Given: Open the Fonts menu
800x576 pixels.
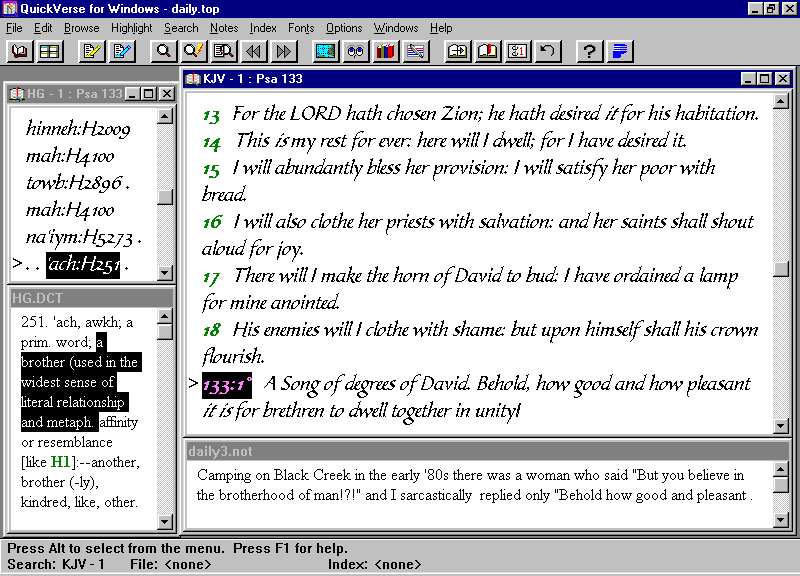Looking at the screenshot, I should [x=301, y=28].
